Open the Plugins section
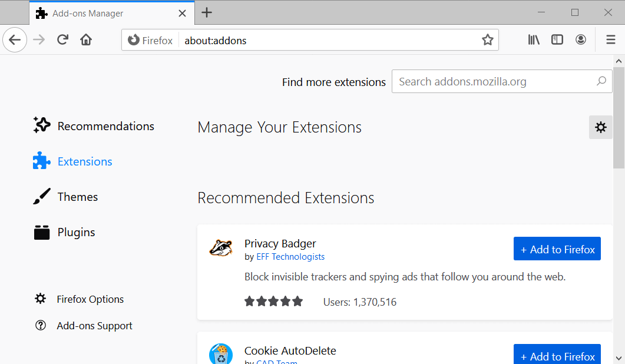Screen dimensions: 625x364 (75, 232)
